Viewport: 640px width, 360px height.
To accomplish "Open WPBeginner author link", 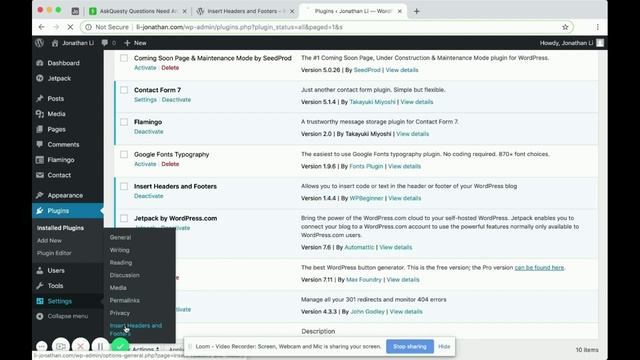I will click(366, 198).
